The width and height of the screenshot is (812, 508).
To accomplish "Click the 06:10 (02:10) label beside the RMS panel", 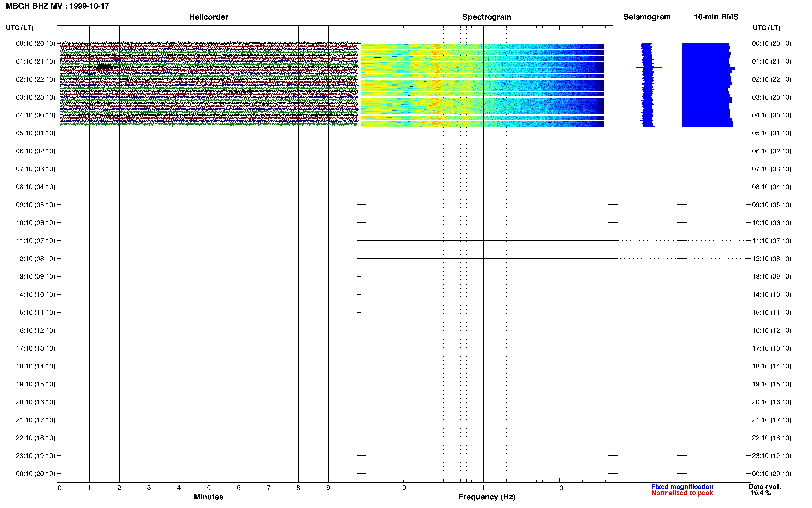I will click(772, 151).
